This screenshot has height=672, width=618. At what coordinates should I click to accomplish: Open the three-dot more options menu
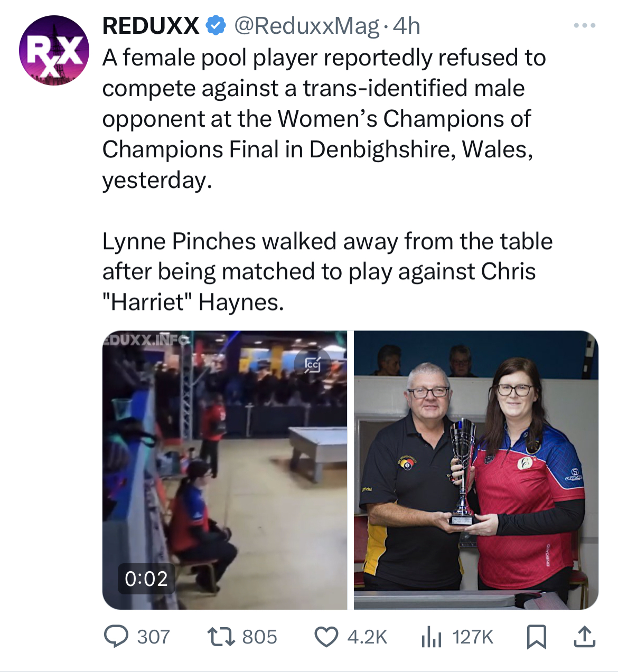tap(585, 25)
